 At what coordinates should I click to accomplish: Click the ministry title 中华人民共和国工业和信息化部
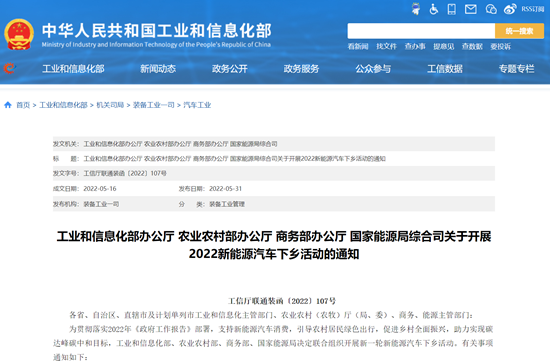[156, 31]
